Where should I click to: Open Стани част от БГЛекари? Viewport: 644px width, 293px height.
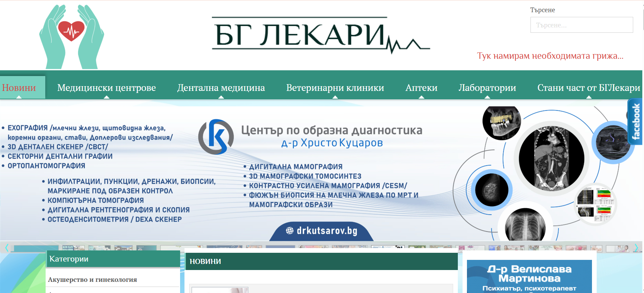[x=588, y=88]
